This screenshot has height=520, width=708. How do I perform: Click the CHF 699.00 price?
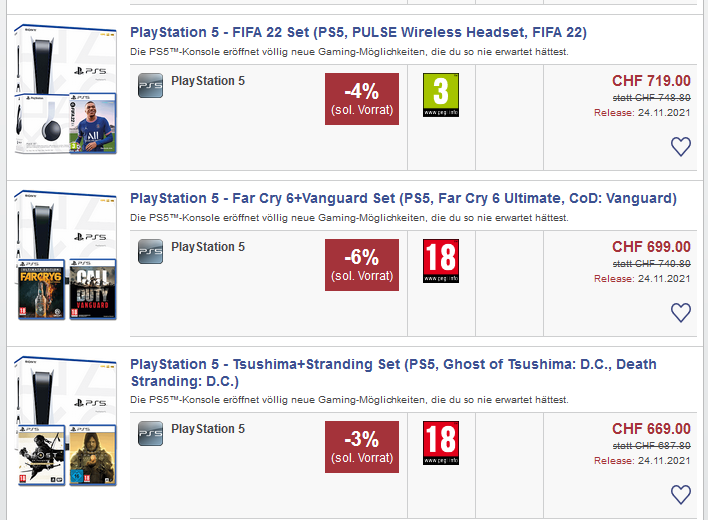coord(651,247)
